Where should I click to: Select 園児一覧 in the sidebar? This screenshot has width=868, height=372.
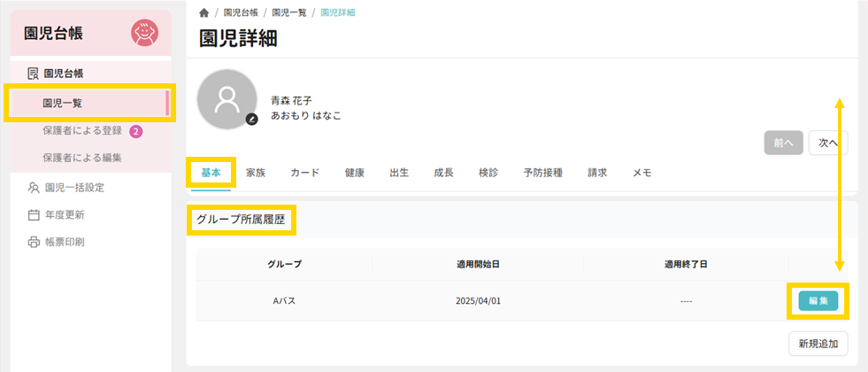(63, 103)
